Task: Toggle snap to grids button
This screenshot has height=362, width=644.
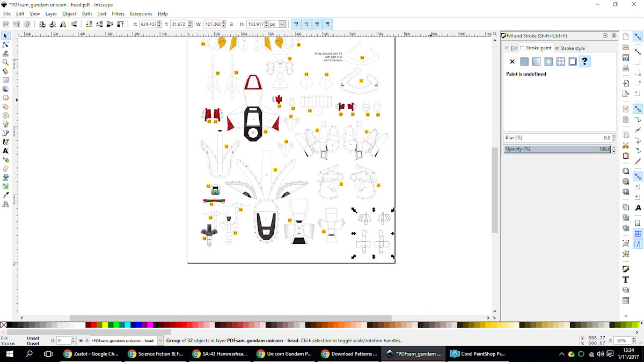Action: point(638,234)
